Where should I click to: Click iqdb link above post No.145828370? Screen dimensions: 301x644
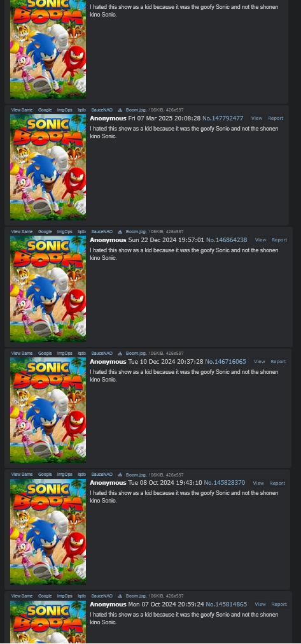point(82,475)
